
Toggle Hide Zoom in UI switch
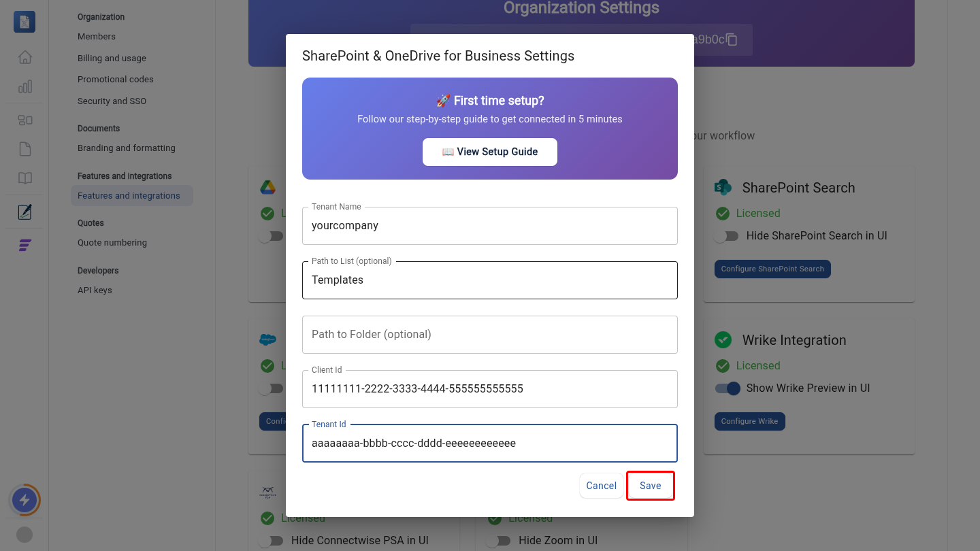tap(499, 541)
